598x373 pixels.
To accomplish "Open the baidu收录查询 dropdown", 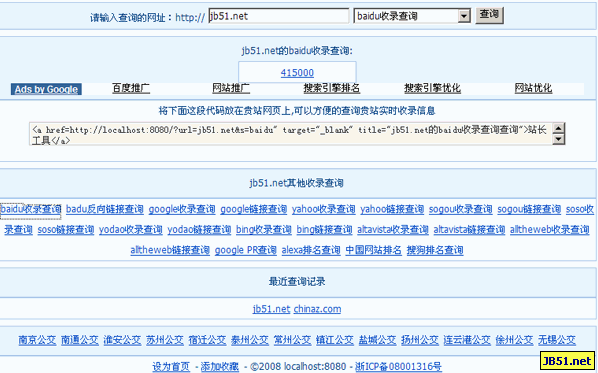I will click(x=412, y=16).
